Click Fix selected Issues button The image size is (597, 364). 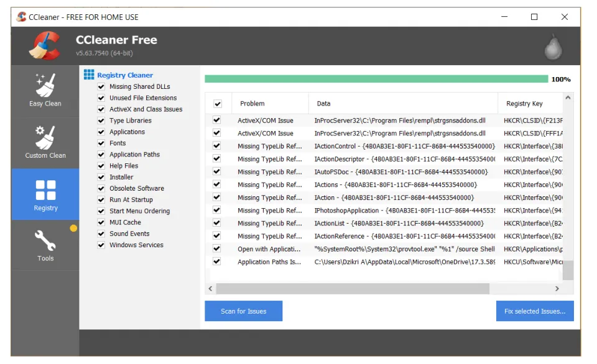tap(535, 311)
